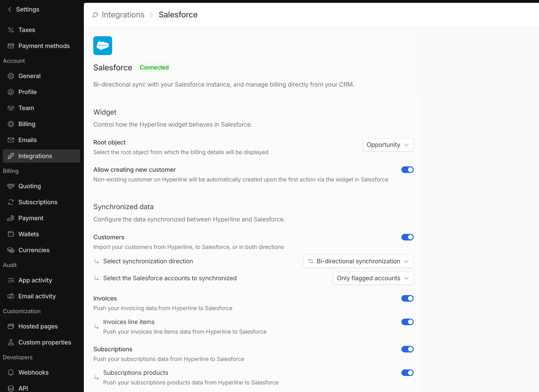Click the Wallets icon in sidebar
Viewport: 539px width, 392px height.
pos(11,234)
